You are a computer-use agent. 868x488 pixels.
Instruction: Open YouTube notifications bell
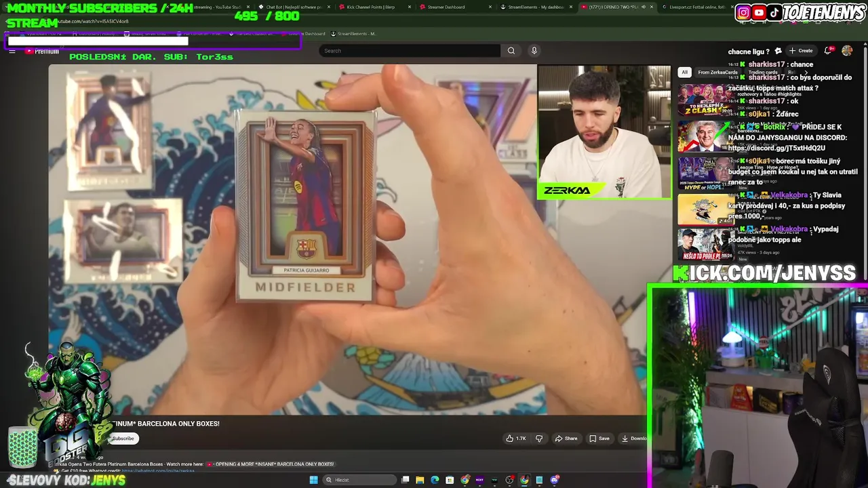click(828, 51)
